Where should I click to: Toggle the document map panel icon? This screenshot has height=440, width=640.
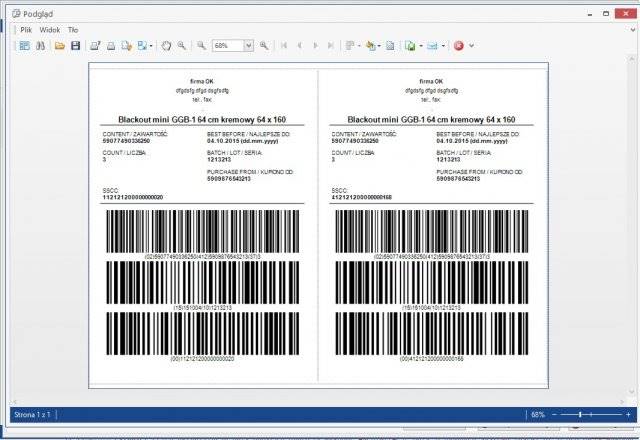[x=24, y=46]
